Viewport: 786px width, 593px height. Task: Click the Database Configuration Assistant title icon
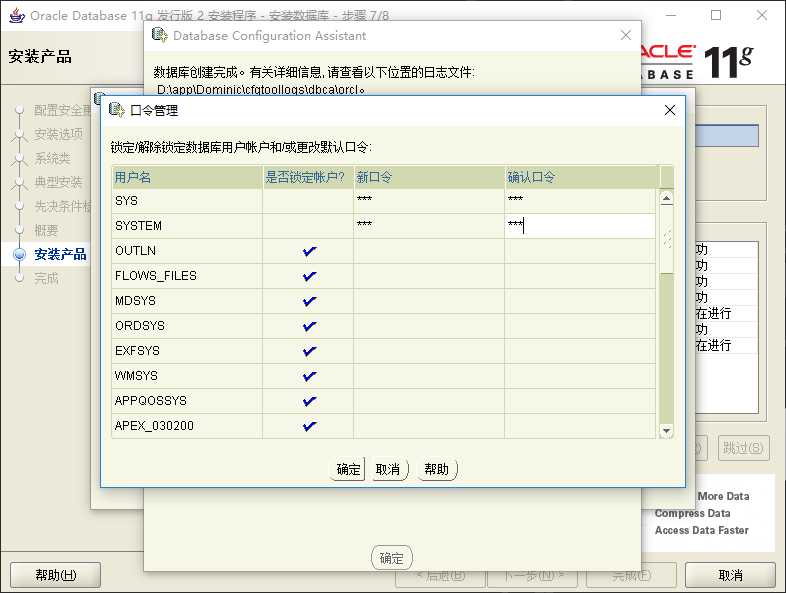pos(160,35)
